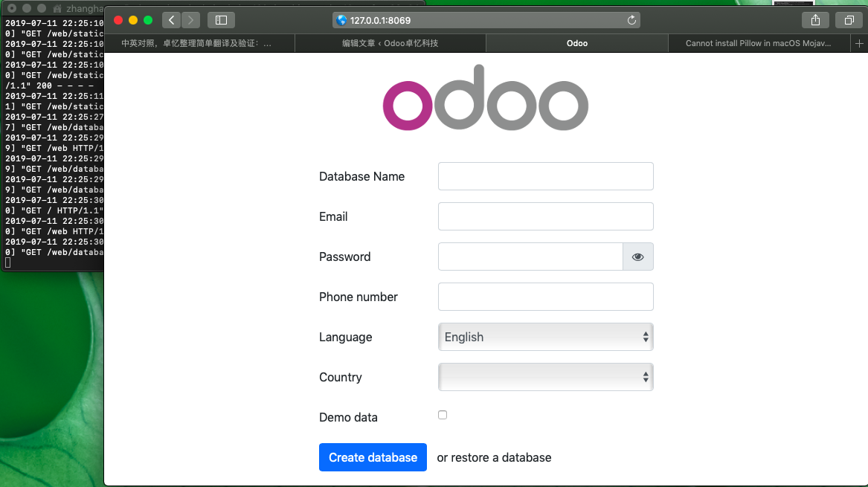Show all tabs overview icon
This screenshot has height=487, width=868.
pyautogui.click(x=849, y=20)
